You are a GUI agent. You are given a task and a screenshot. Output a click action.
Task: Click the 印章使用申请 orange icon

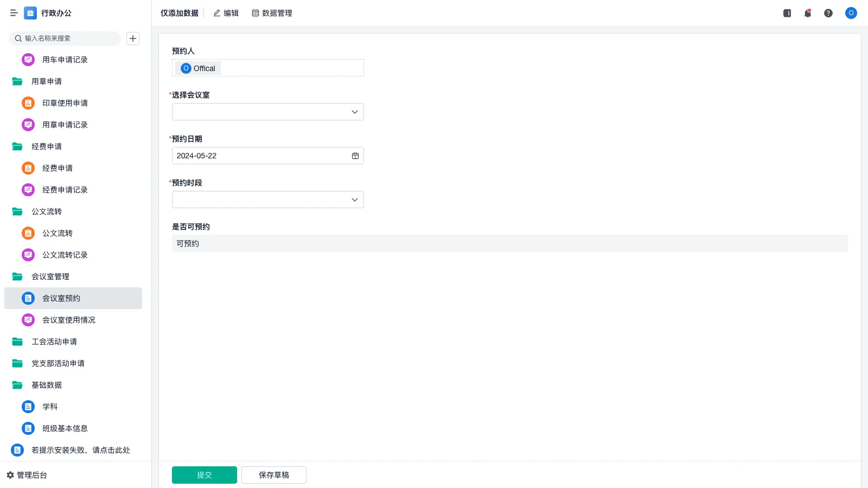point(28,103)
